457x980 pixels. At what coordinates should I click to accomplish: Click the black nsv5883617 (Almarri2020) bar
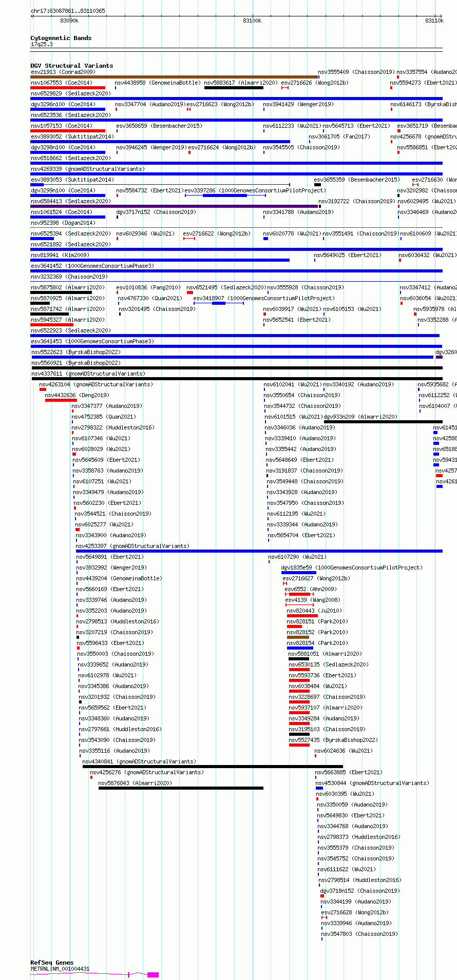234,88
